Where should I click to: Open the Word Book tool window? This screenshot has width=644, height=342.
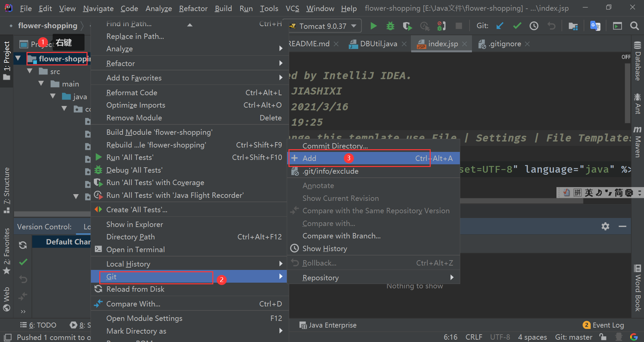click(638, 288)
